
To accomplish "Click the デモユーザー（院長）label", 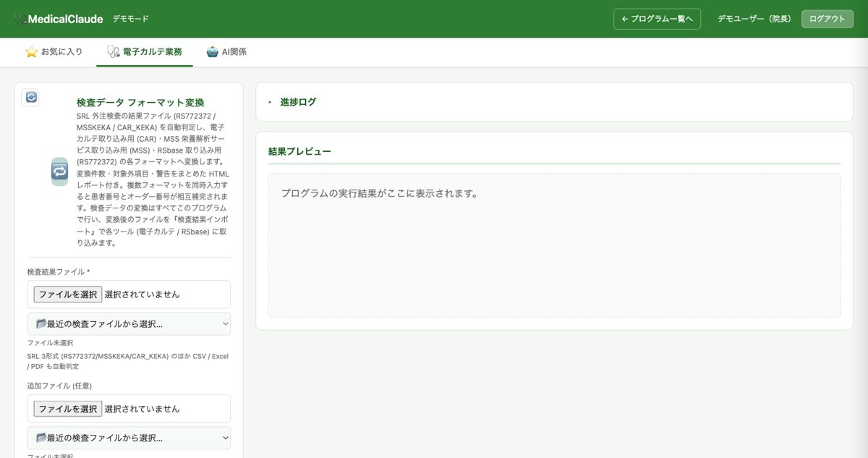I will click(754, 19).
